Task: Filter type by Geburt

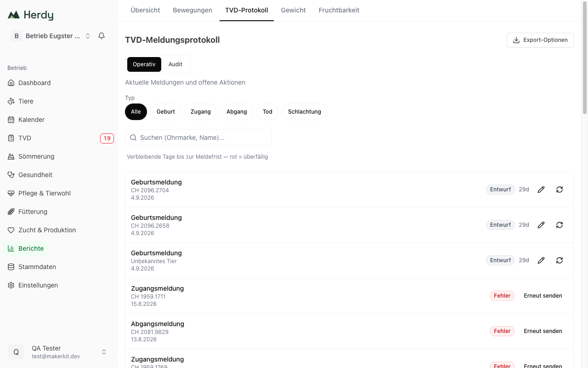Action: [166, 112]
